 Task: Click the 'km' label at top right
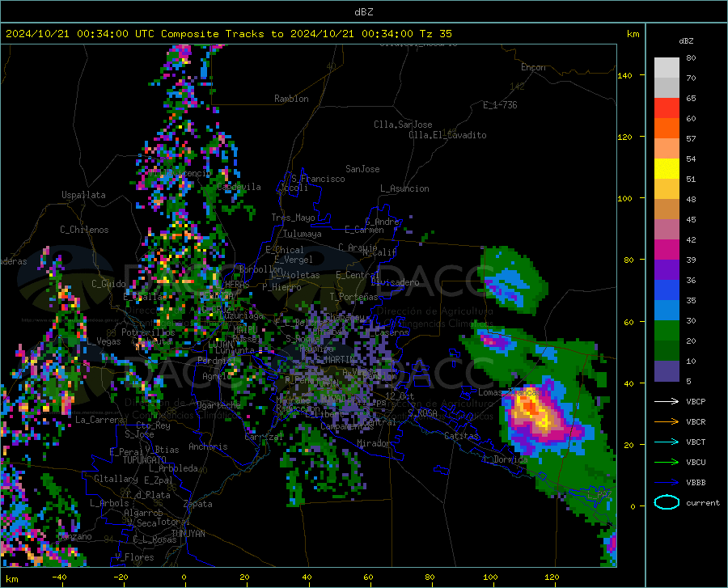click(633, 34)
